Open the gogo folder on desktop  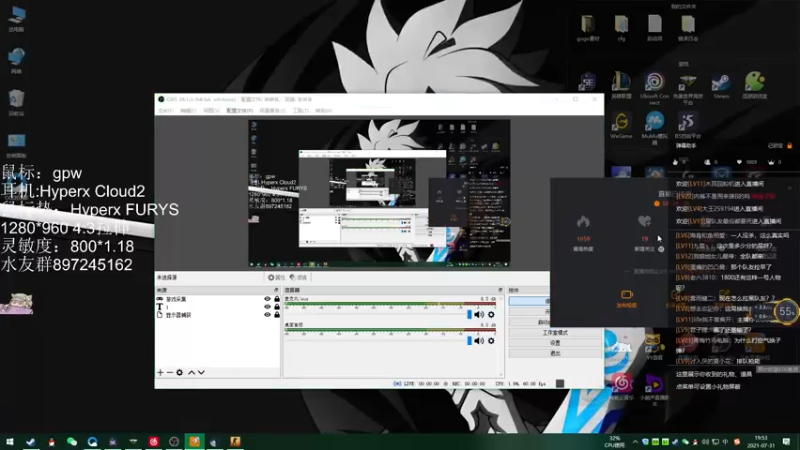(x=588, y=28)
